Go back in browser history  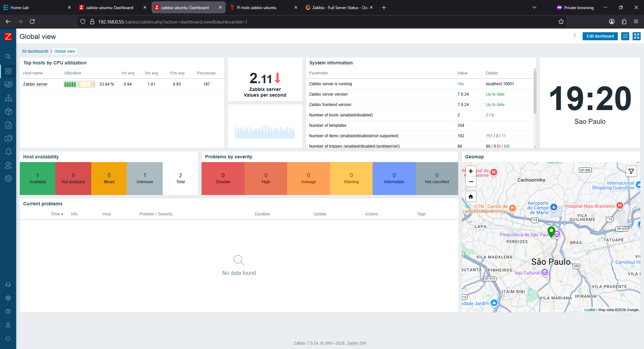[x=8, y=21]
